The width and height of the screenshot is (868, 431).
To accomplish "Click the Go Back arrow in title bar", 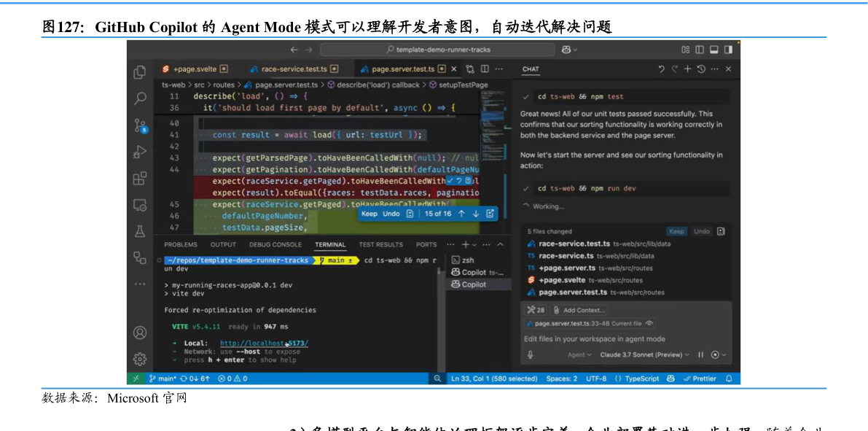I will 294,50.
